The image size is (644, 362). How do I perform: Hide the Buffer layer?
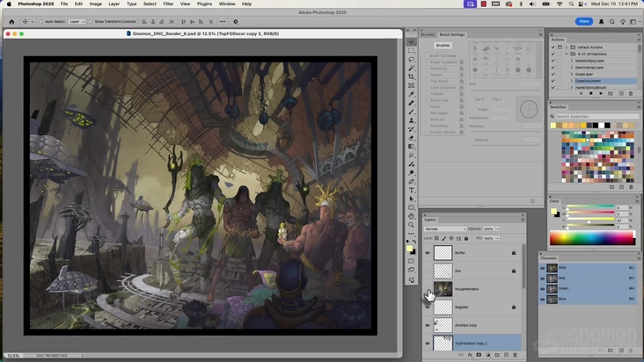tap(428, 253)
